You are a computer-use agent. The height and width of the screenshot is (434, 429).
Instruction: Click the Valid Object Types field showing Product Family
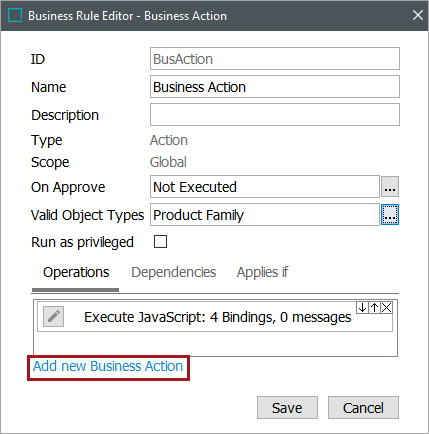pyautogui.click(x=265, y=215)
